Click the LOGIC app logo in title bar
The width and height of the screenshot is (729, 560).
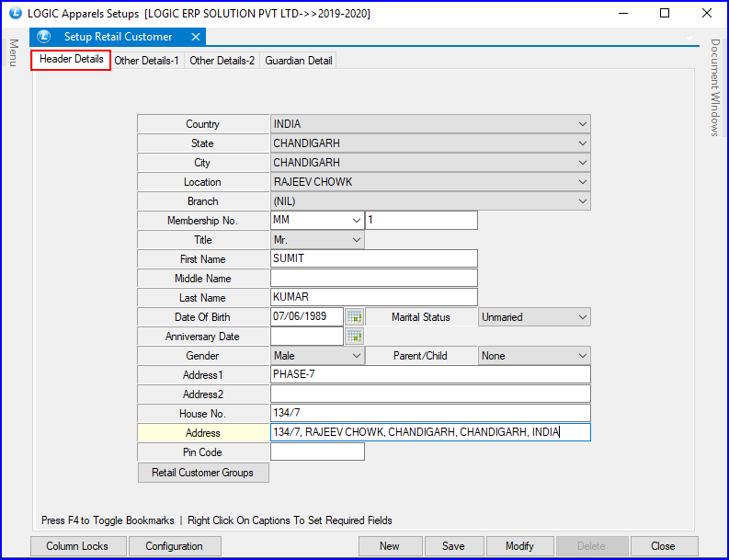click(16, 13)
